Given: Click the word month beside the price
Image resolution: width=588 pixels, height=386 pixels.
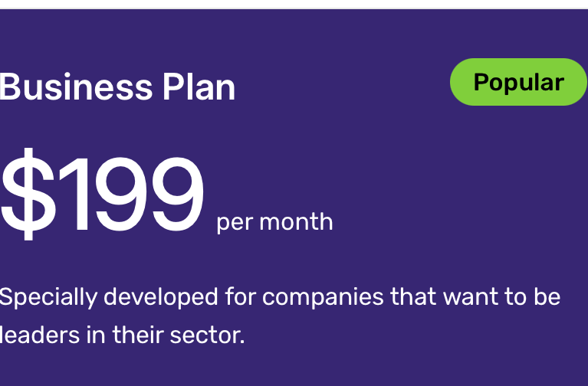Looking at the screenshot, I should (x=297, y=222).
